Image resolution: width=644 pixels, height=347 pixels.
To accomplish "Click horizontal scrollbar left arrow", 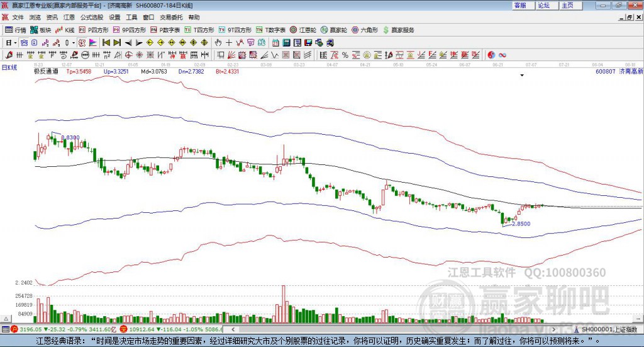I will tap(233, 329).
